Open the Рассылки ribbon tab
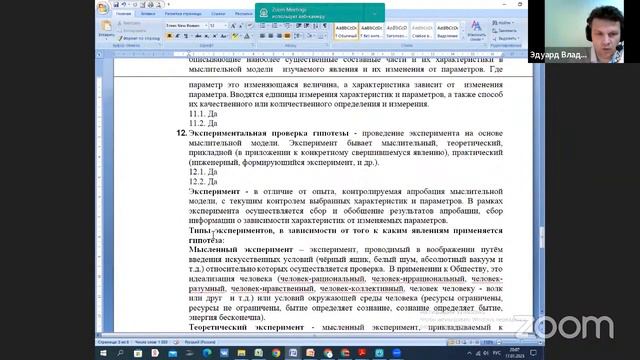 pos(244,14)
